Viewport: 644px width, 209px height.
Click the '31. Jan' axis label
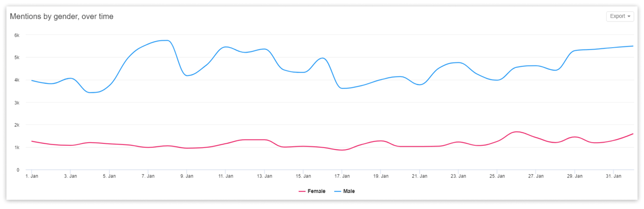tap(613, 176)
